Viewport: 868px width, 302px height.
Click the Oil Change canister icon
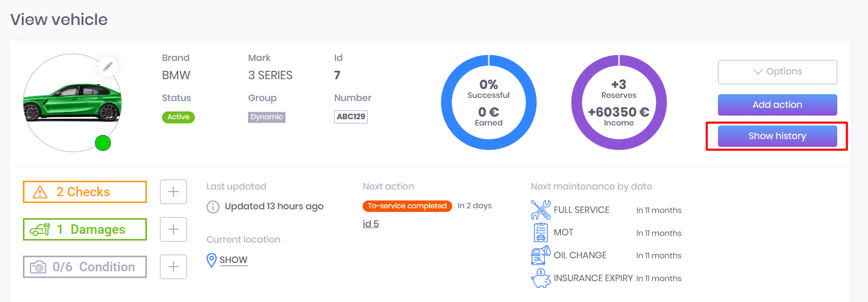pyautogui.click(x=540, y=255)
